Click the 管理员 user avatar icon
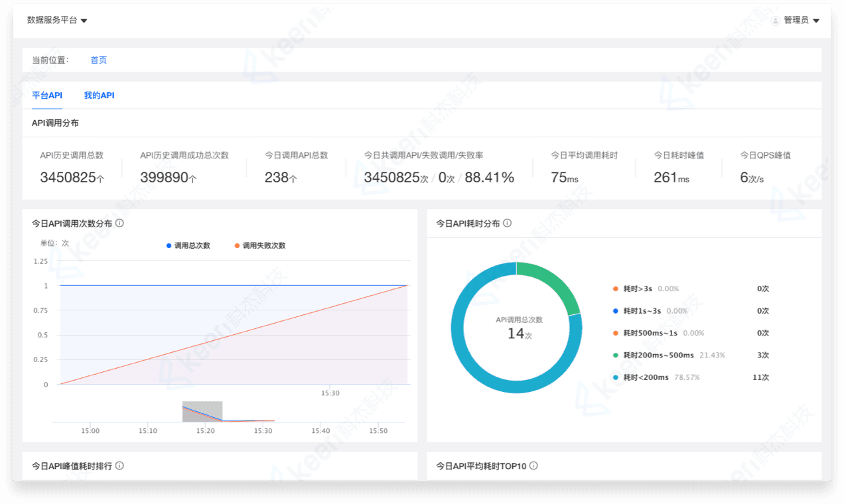The width and height of the screenshot is (844, 504). coord(775,21)
